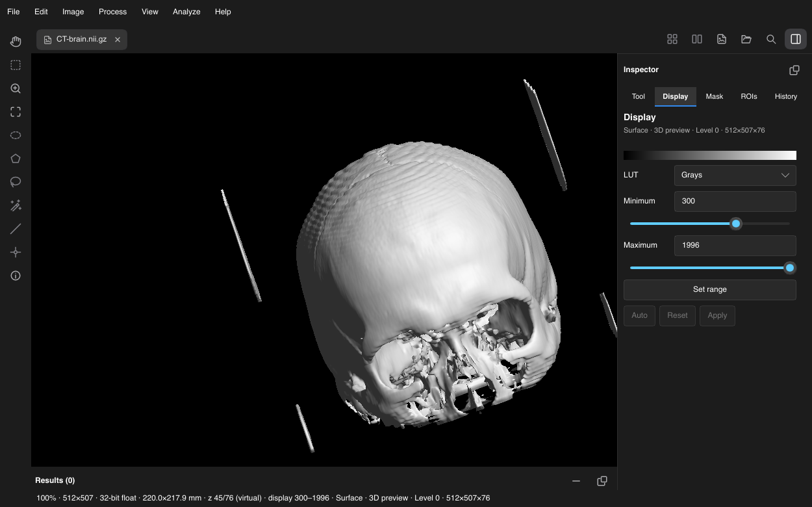Click the Maximum slider handle
The height and width of the screenshot is (507, 812).
(790, 268)
